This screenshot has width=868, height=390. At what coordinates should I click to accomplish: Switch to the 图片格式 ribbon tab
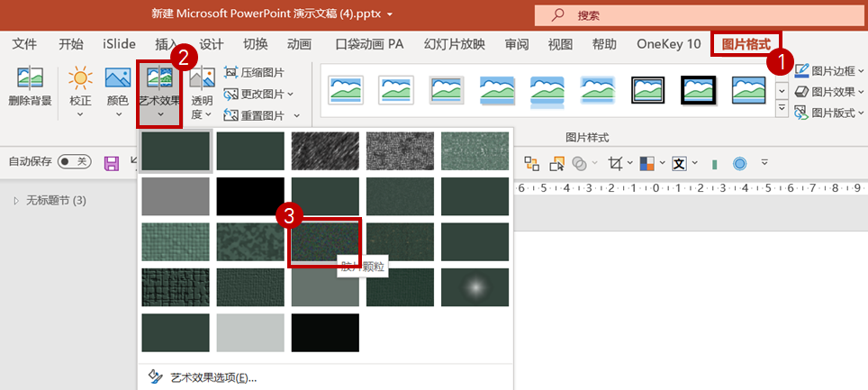746,44
